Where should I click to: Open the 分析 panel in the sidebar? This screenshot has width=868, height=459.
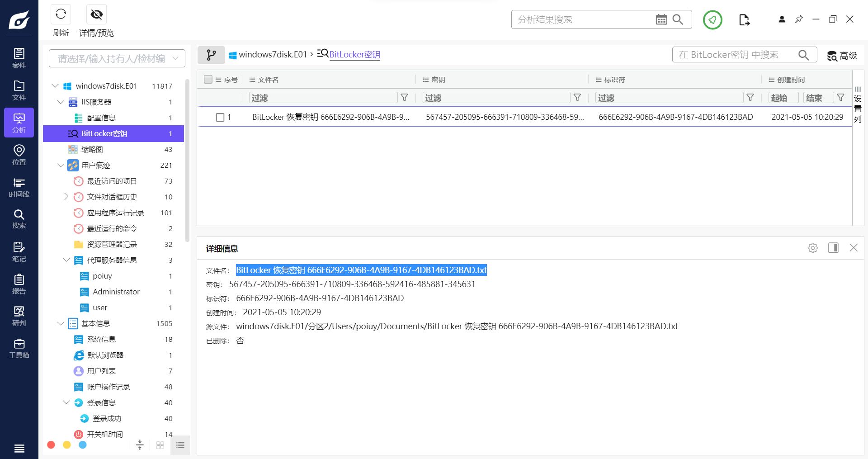(19, 122)
